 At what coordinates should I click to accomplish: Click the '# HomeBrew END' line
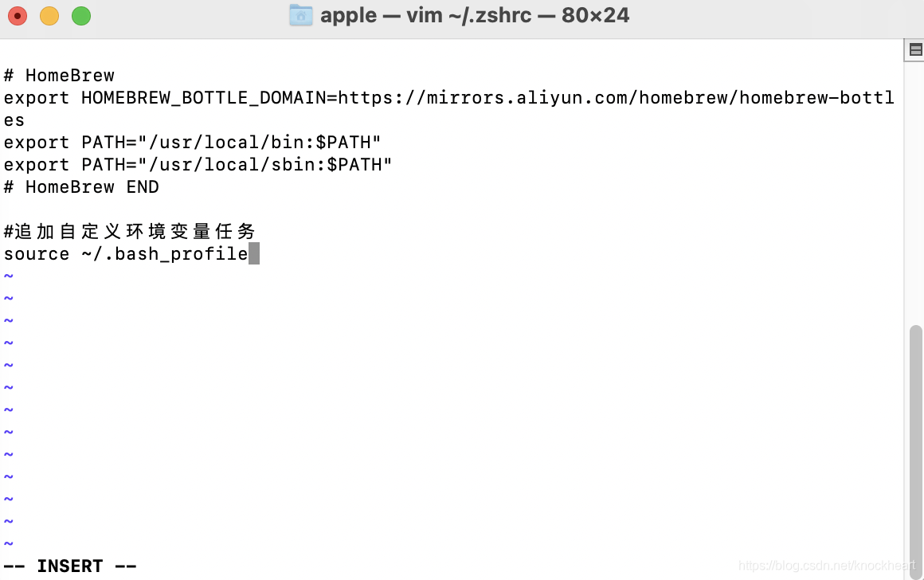click(81, 186)
